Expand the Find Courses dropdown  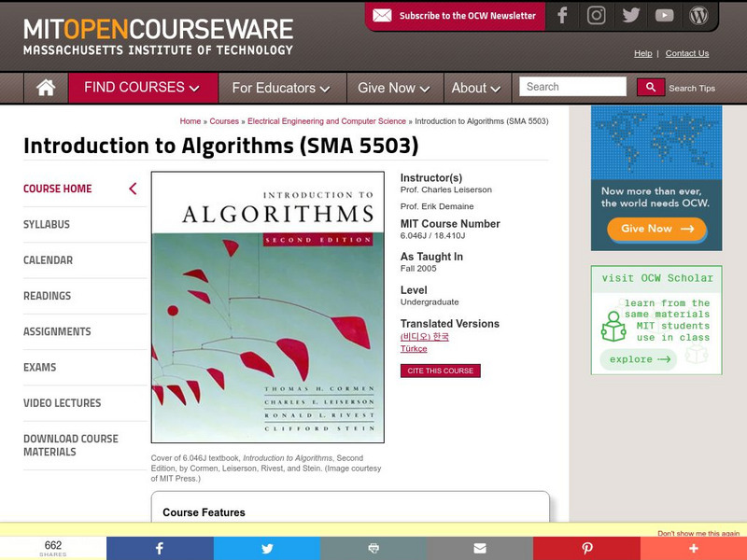pyautogui.click(x=142, y=88)
